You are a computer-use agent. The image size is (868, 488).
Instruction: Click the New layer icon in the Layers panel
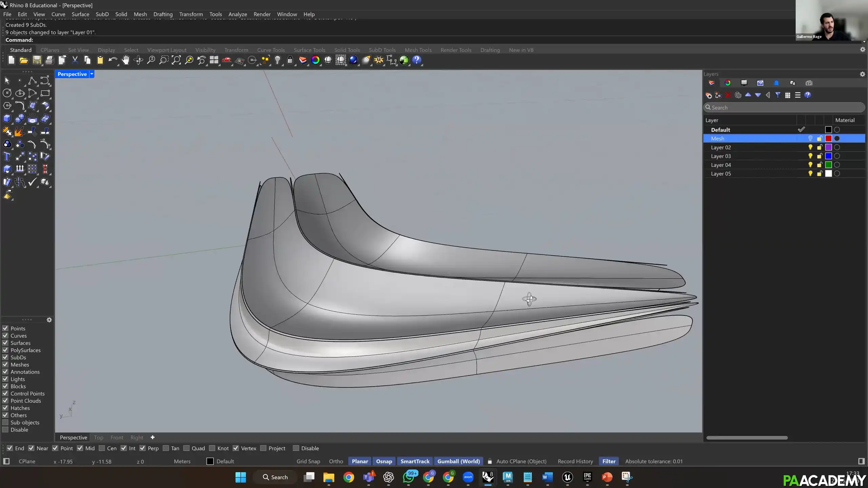click(x=709, y=95)
